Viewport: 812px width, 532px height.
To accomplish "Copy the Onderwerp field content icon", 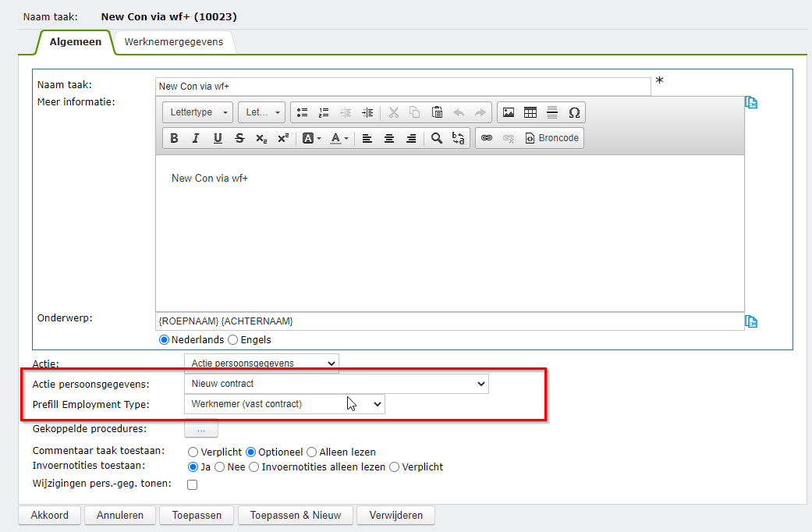I will tap(750, 321).
